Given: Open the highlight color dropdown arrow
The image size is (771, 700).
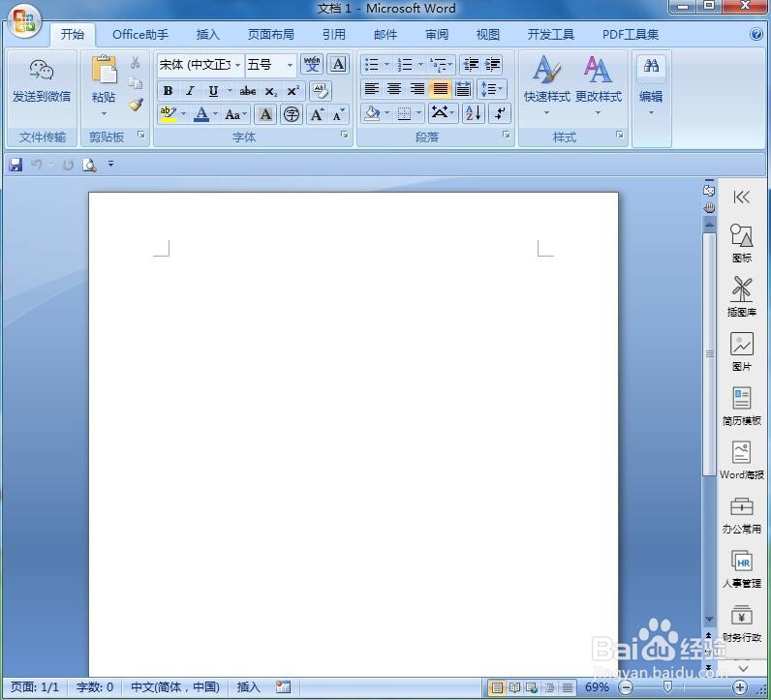Looking at the screenshot, I should click(183, 114).
